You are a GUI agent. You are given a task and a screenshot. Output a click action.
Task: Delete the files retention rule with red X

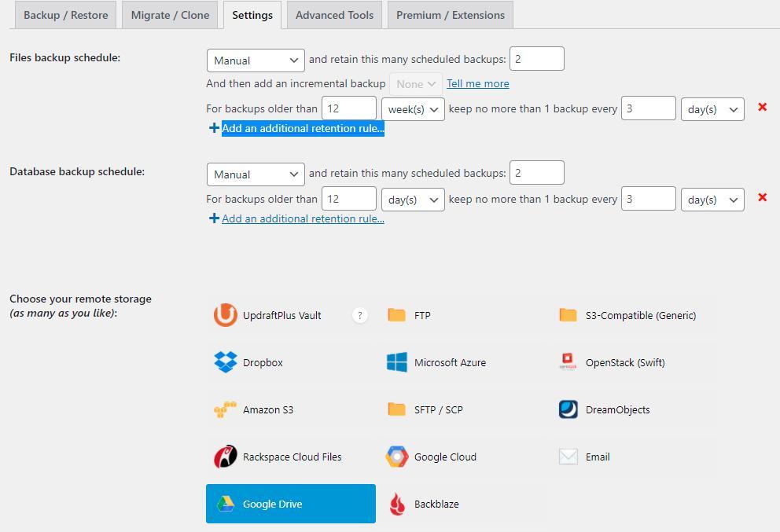point(762,107)
